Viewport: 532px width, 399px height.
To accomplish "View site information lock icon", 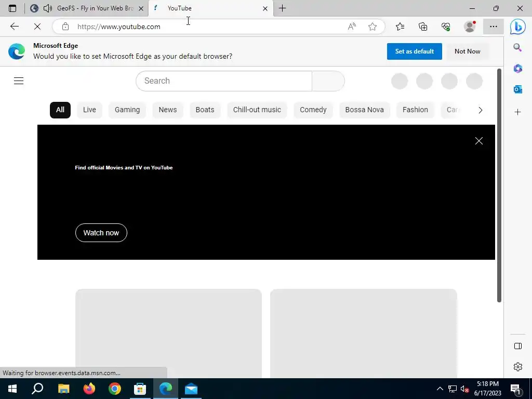I will coord(65,26).
